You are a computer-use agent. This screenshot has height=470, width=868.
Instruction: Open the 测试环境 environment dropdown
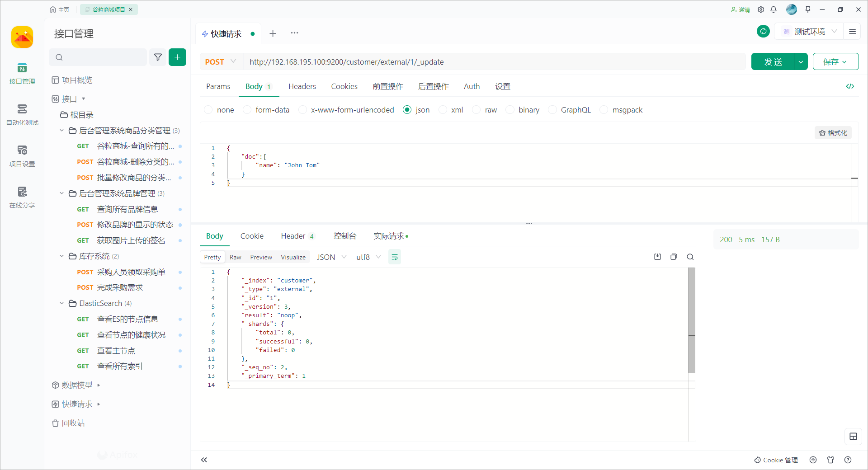tap(809, 32)
